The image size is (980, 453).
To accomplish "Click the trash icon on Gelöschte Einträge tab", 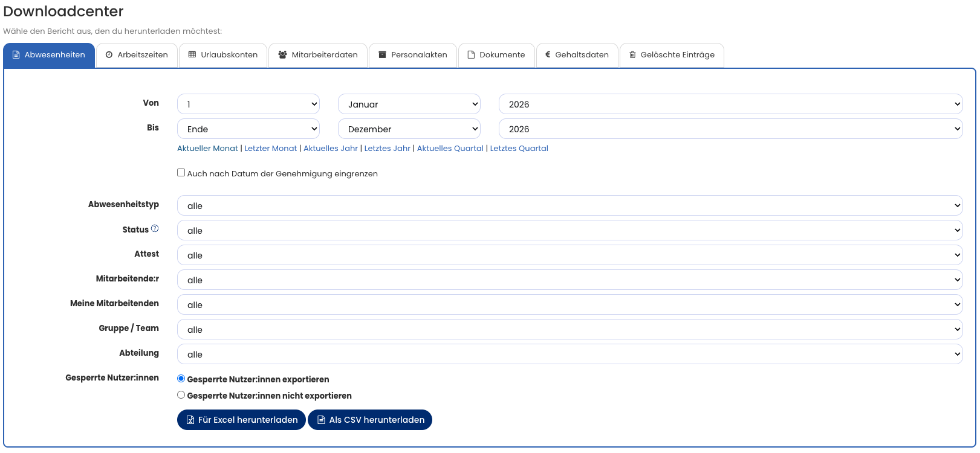I will click(632, 55).
